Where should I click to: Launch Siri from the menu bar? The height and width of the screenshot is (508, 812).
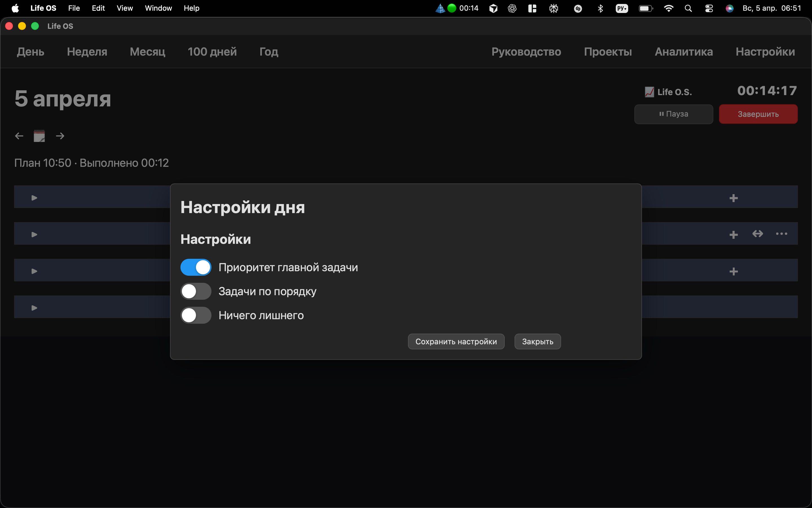coord(729,8)
